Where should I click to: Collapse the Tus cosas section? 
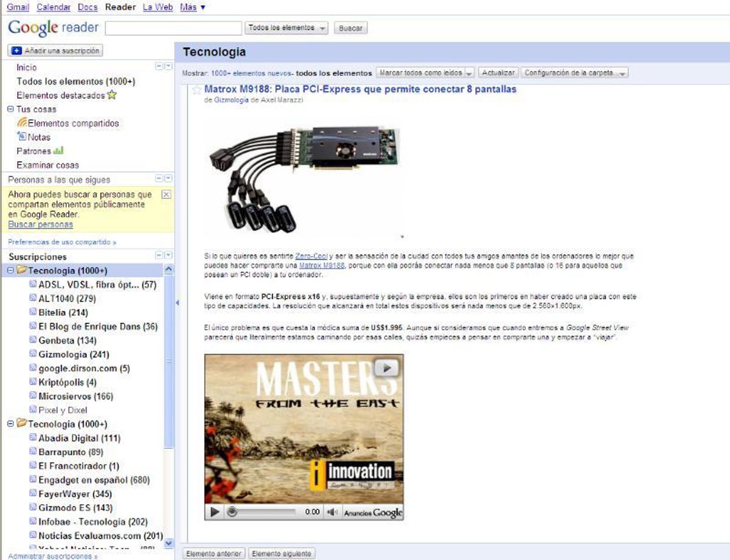(10, 109)
